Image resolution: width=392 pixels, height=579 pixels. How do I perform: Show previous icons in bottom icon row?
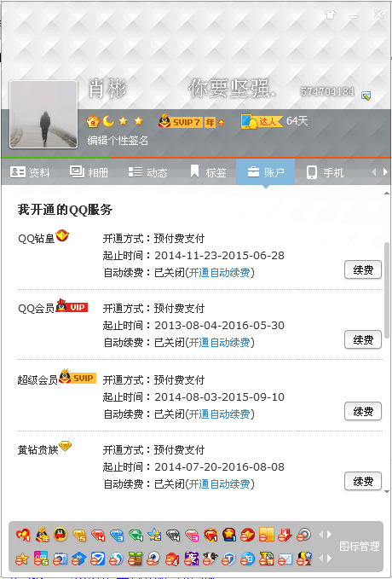point(320,558)
